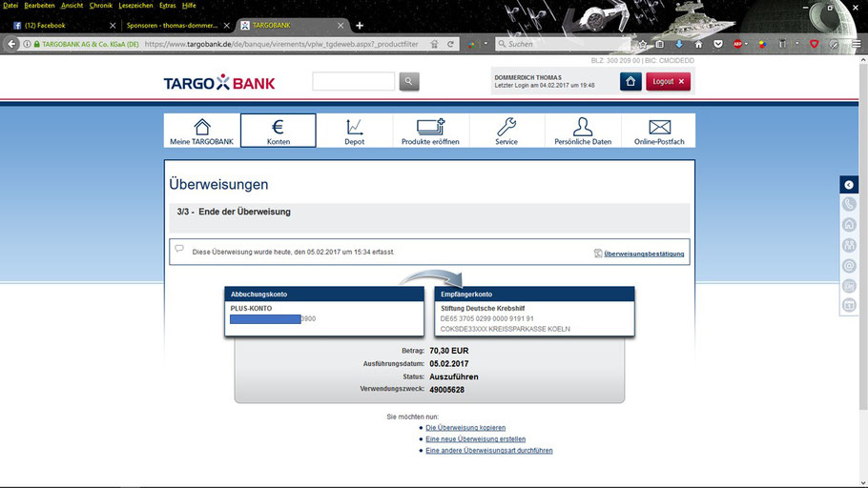Click the Firefox Suchen search box
The width and height of the screenshot is (868, 488).
click(564, 44)
